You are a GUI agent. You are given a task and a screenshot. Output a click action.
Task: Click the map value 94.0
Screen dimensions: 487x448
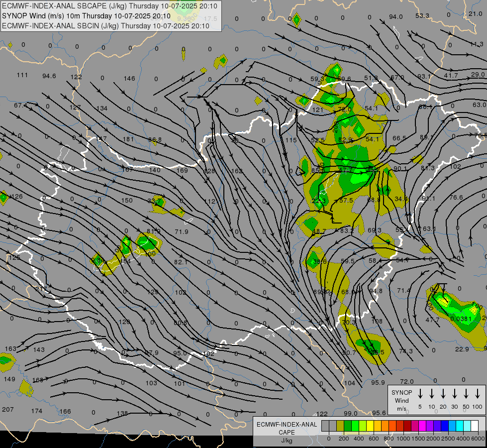point(395,16)
